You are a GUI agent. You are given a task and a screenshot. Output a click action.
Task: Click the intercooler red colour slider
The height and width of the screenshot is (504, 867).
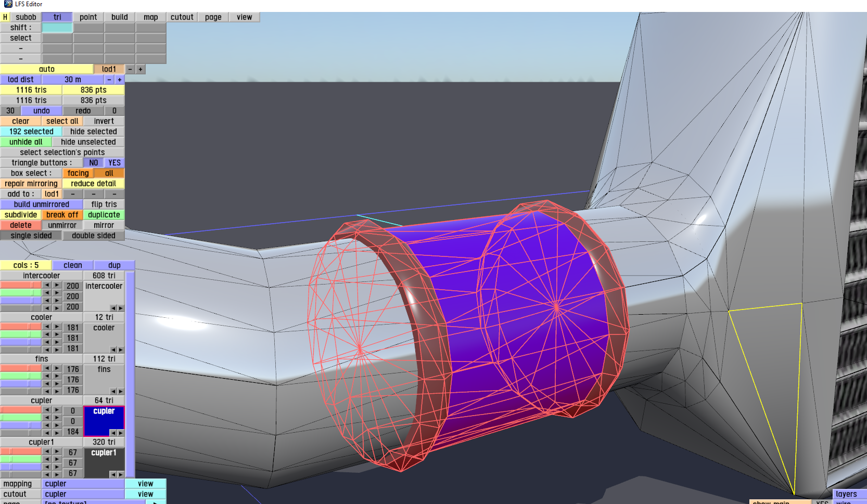pos(21,285)
